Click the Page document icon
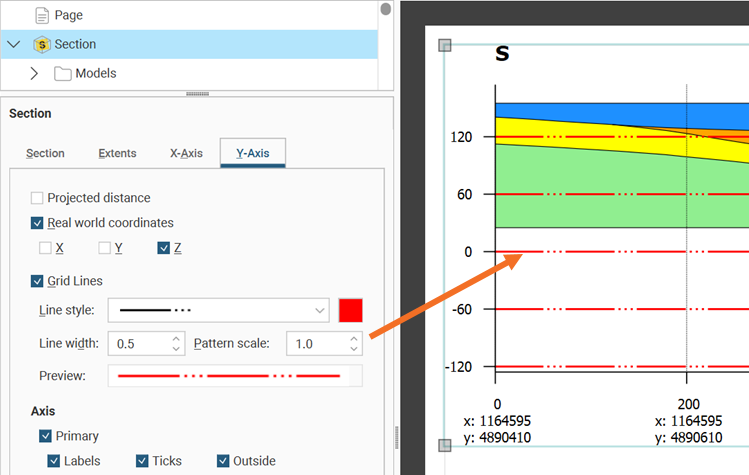The image size is (749, 475). tap(42, 16)
